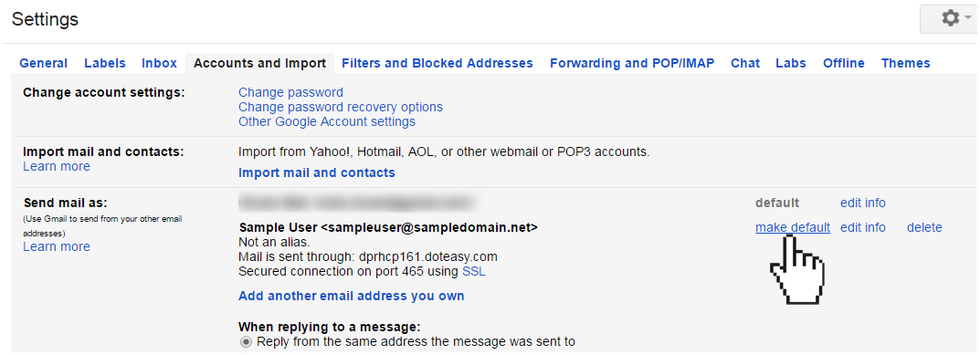Click the Change password link
Viewport: 980px width, 355px height.
pyautogui.click(x=290, y=92)
